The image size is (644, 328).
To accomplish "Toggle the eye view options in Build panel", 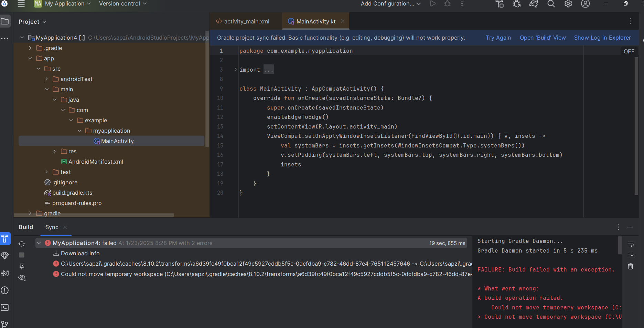I will 22,278.
